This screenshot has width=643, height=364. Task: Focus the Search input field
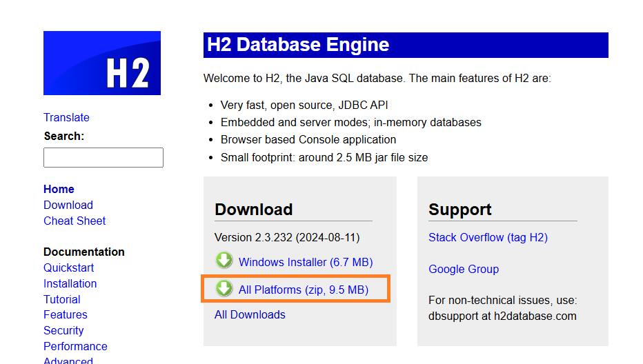(x=103, y=157)
